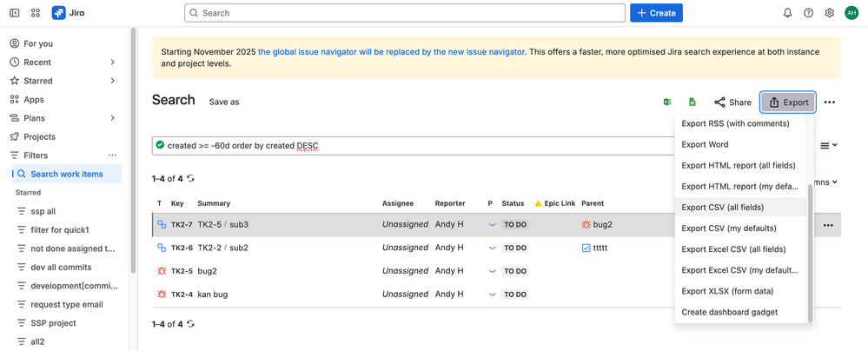Click the Epic Link warning icon
This screenshot has height=351, width=868.
[538, 203]
